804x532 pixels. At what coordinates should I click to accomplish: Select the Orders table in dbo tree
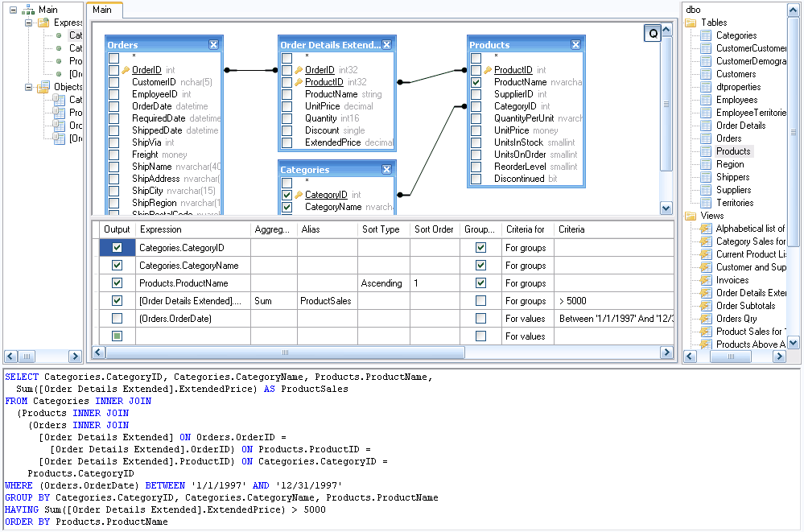728,138
